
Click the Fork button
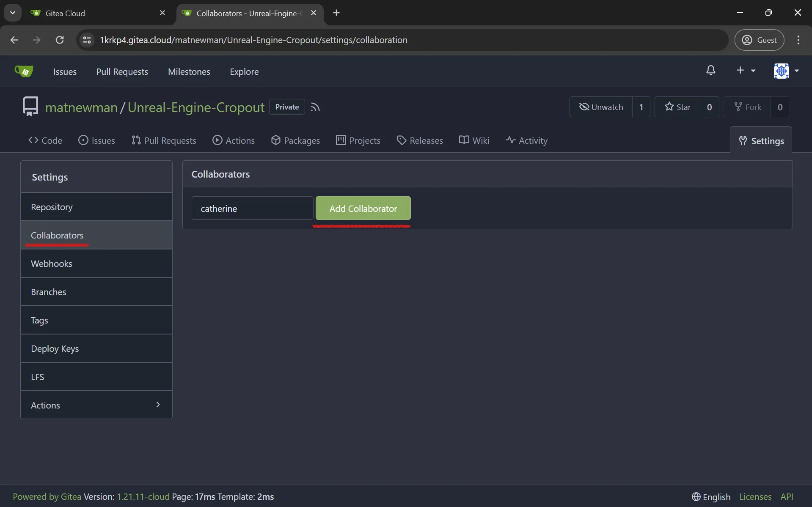click(x=748, y=107)
